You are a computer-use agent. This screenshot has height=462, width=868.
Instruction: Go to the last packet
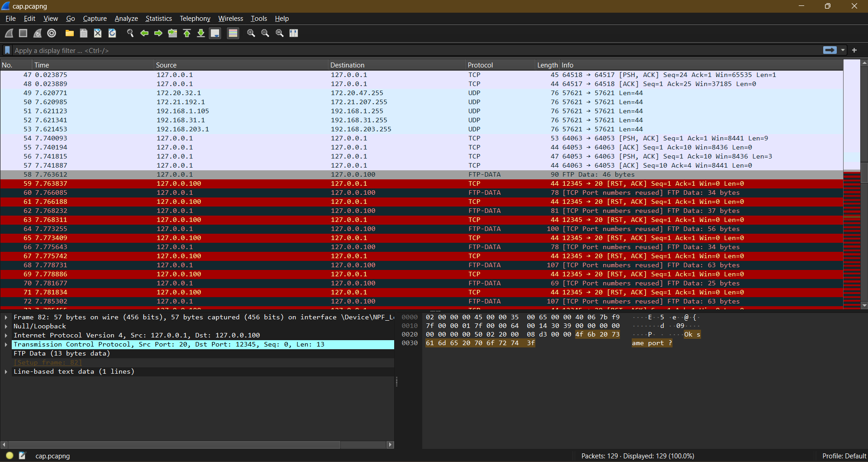point(201,33)
